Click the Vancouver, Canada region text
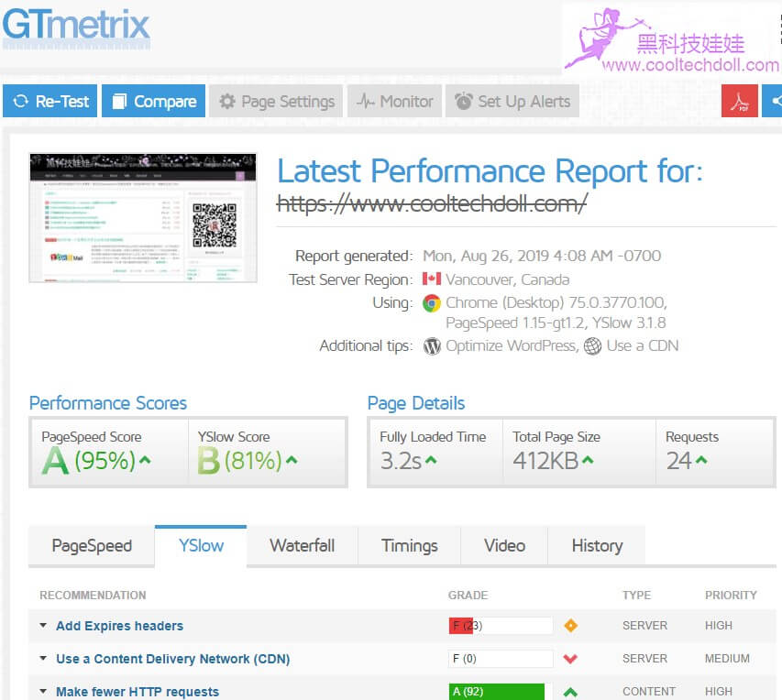Screen dimensions: 782x700 click(508, 279)
